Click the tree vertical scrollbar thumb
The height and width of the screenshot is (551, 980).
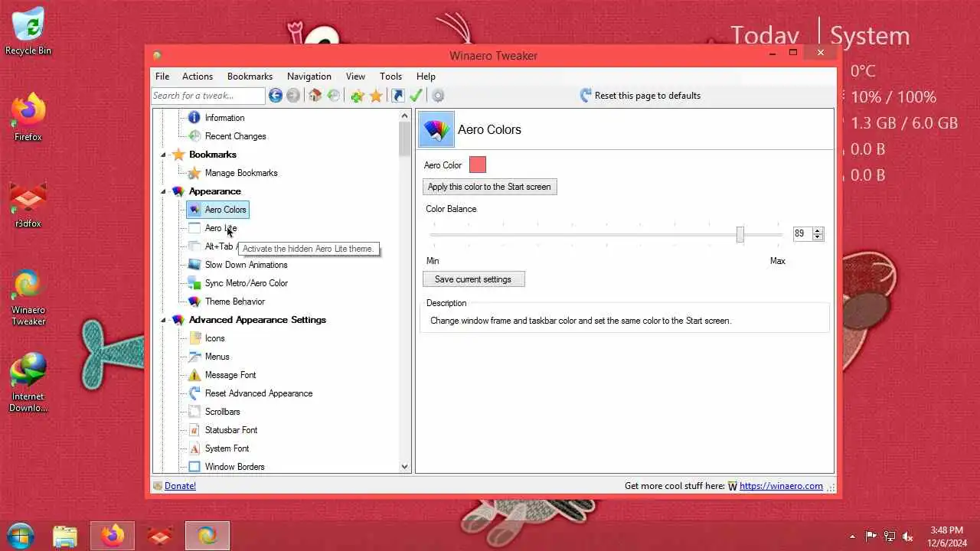coord(405,139)
